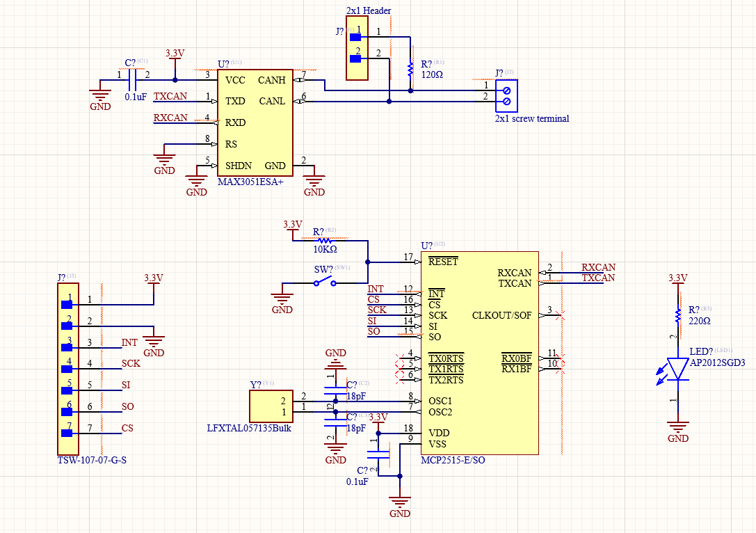
Task: Select the 10KΩ pull-up resistor symbol
Action: [x=325, y=240]
